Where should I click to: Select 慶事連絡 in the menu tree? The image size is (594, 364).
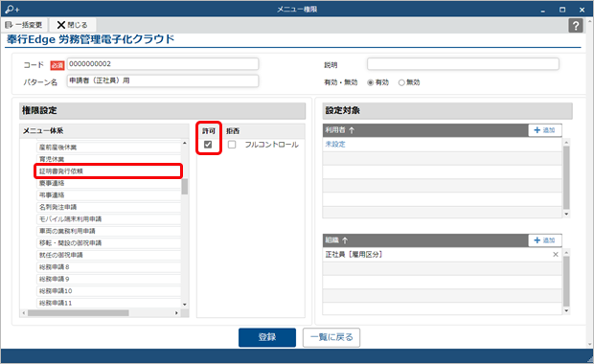108,183
